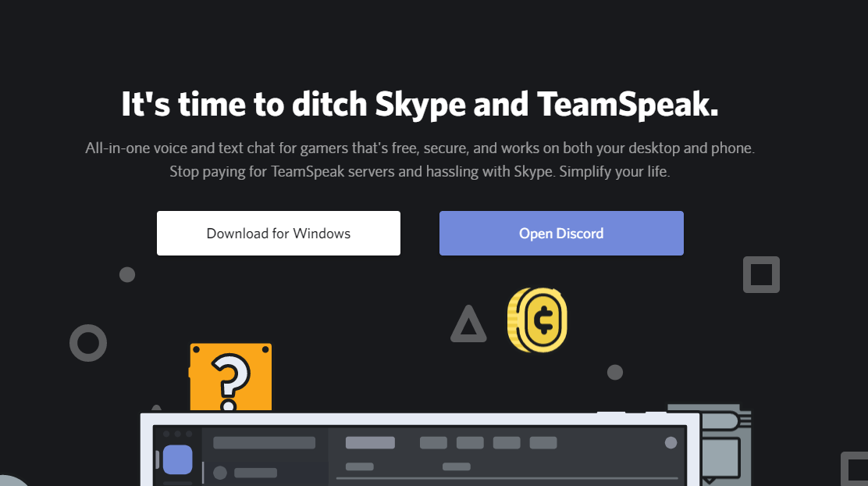Click the "It's time to ditch Skype and TeamSpeak." headline
Viewport: 868px width, 486px height.
click(420, 104)
